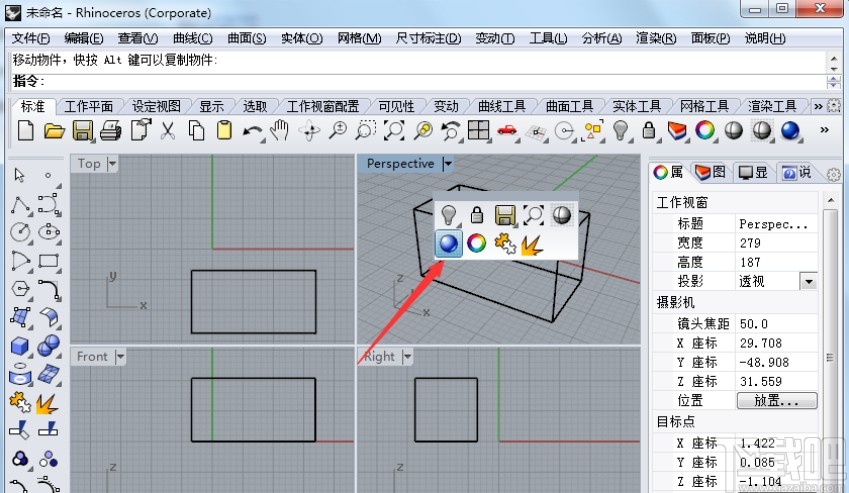Open file with folder icon

(54, 130)
